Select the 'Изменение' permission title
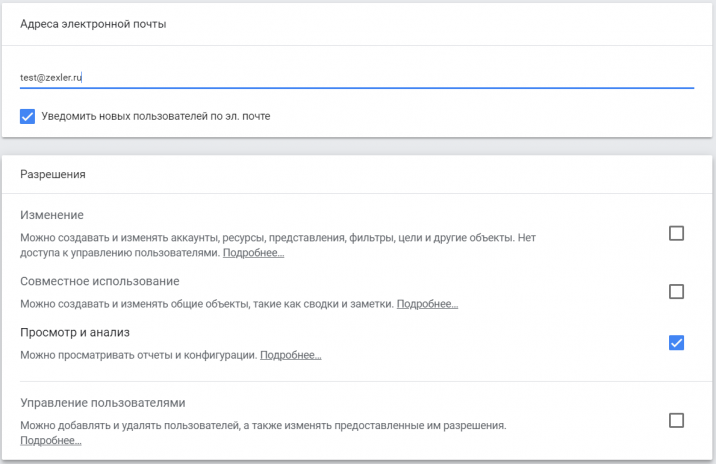The image size is (716, 464). click(52, 215)
